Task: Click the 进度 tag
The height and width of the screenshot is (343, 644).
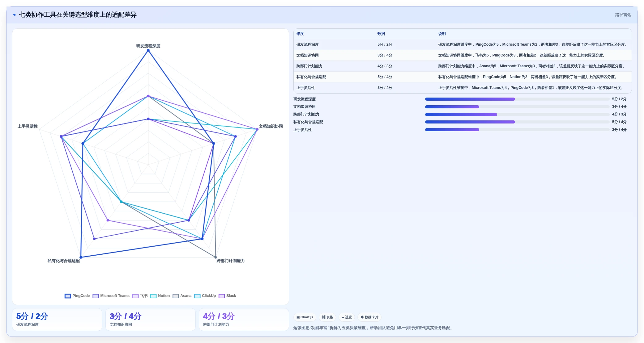Action: (347, 317)
